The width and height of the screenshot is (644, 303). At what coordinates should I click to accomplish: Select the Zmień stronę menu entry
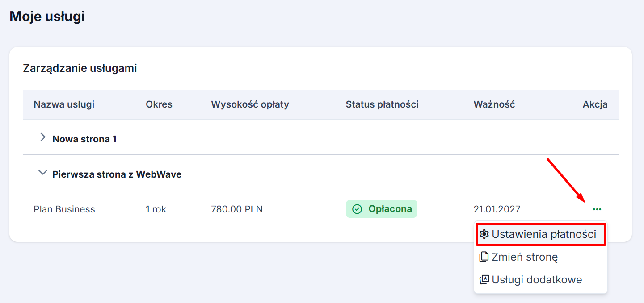(x=525, y=257)
